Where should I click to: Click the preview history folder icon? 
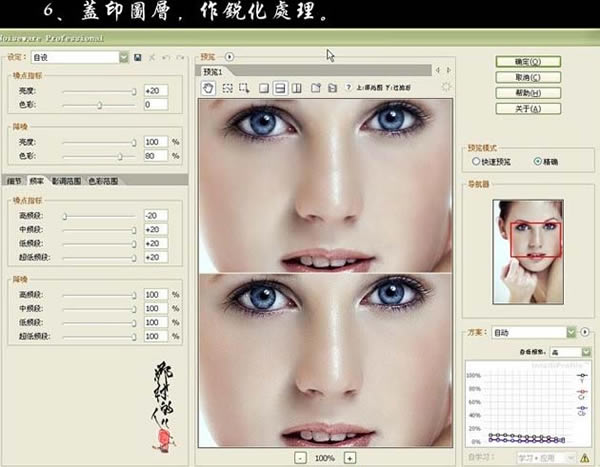(x=333, y=88)
